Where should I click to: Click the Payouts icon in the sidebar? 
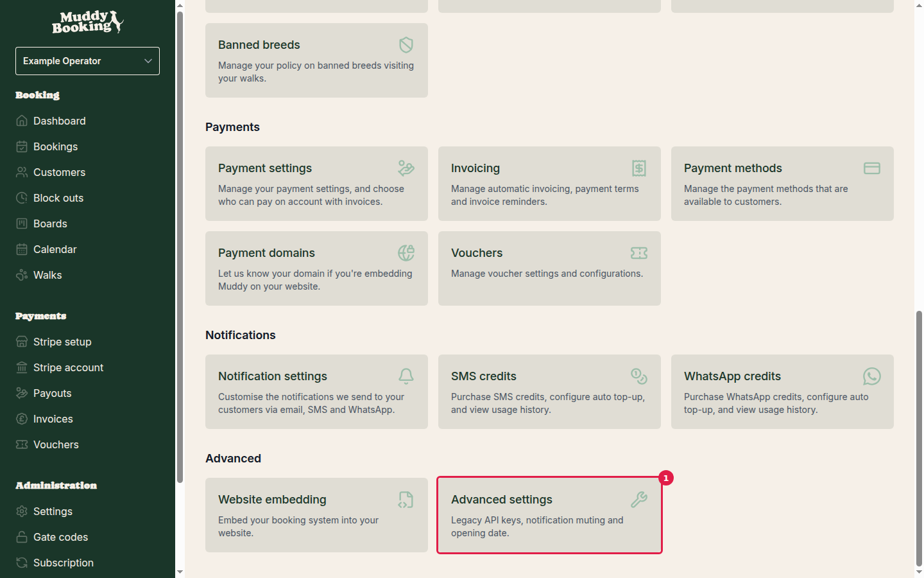coord(22,393)
